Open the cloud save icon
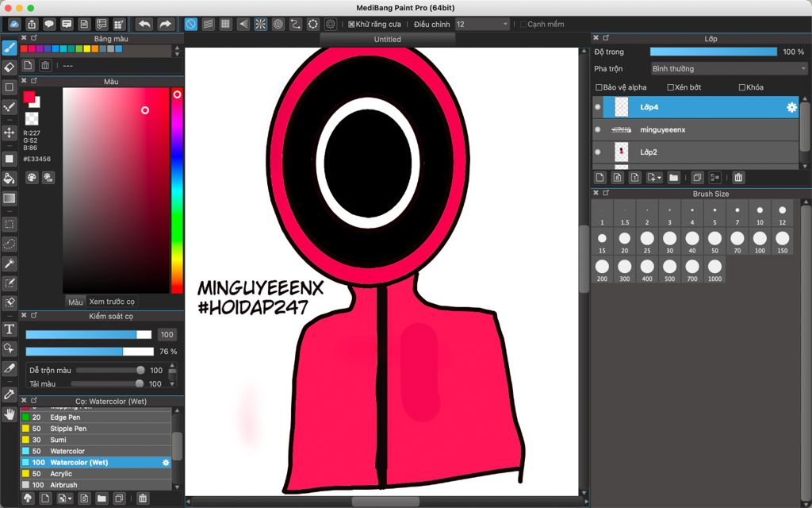This screenshot has height=508, width=812. click(x=14, y=24)
